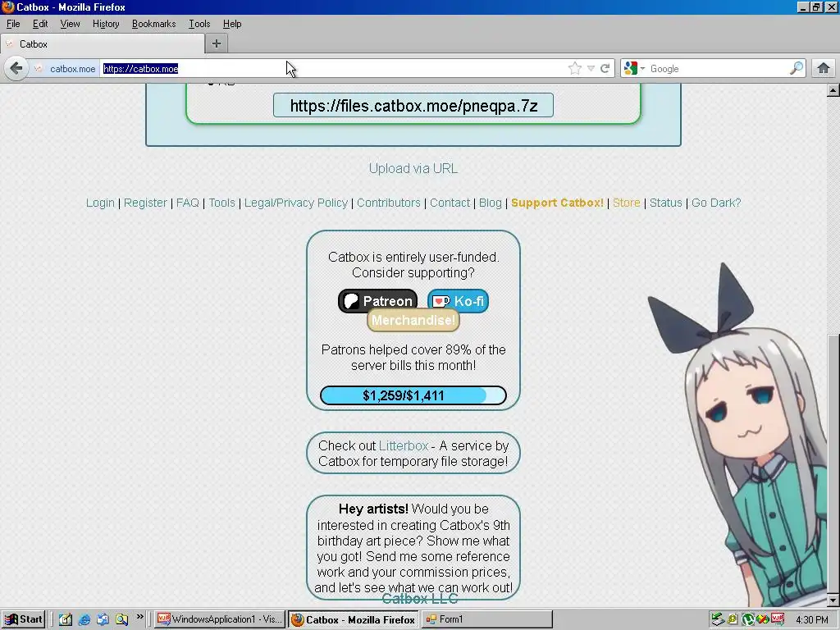
Task: Open the Contributors link
Action: [x=388, y=203]
